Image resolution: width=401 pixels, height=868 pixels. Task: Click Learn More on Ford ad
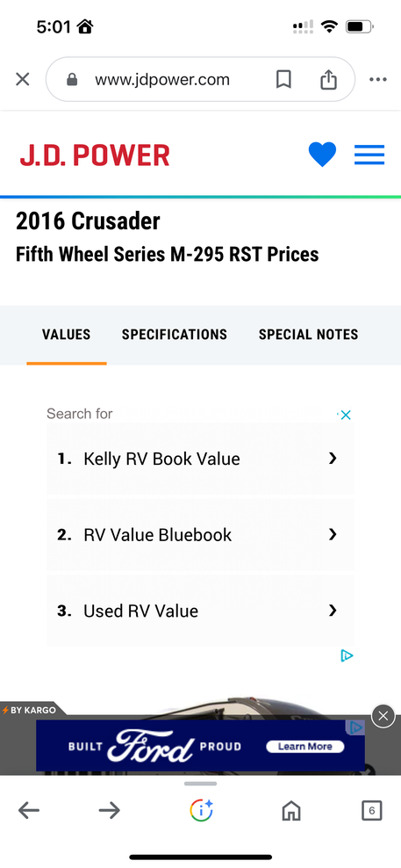point(304,746)
